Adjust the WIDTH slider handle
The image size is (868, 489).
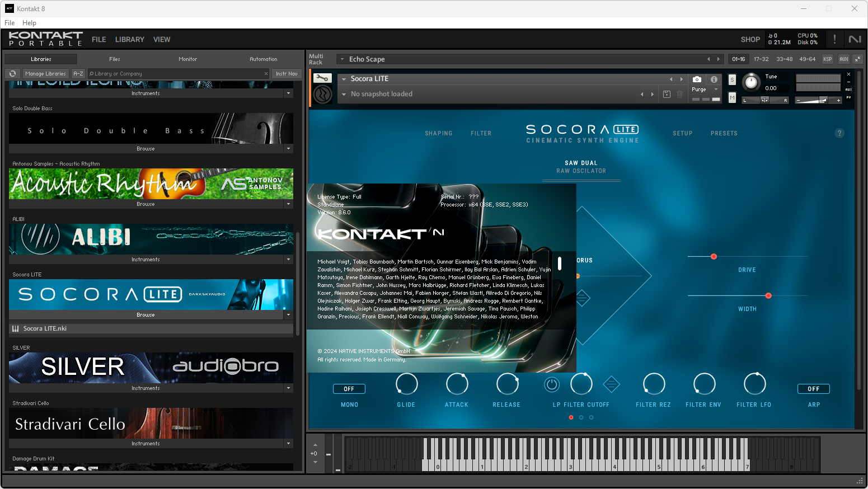[x=768, y=296]
